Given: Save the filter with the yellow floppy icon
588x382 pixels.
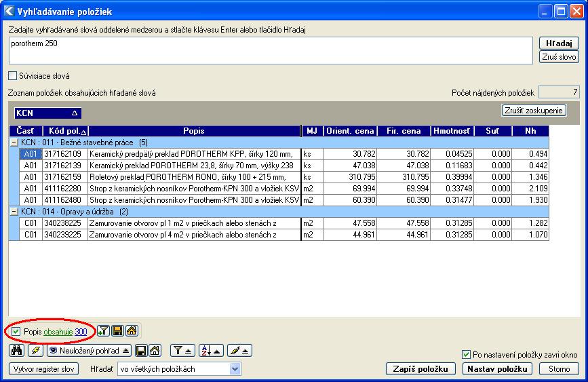Looking at the screenshot, I should pos(117,330).
